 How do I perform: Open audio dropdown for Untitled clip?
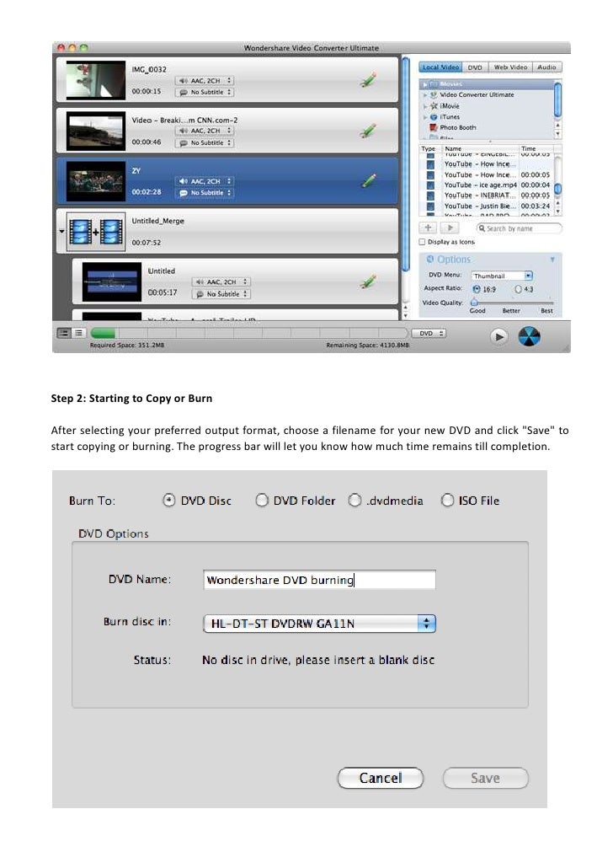[221, 281]
